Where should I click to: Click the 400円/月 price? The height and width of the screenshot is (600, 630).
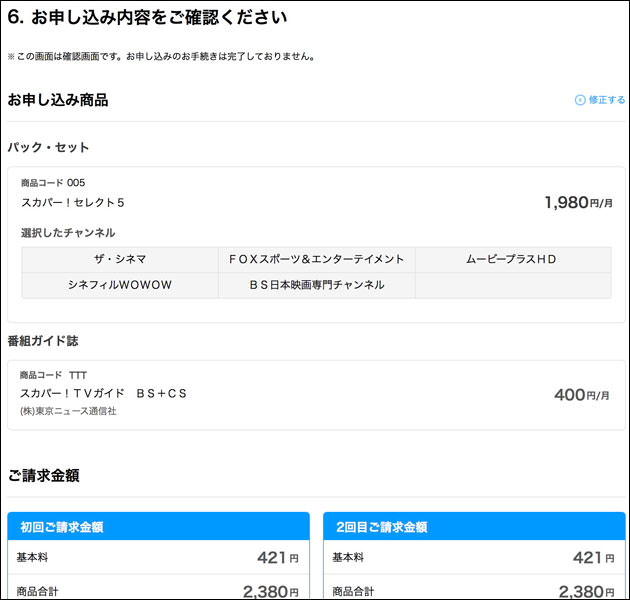point(582,395)
